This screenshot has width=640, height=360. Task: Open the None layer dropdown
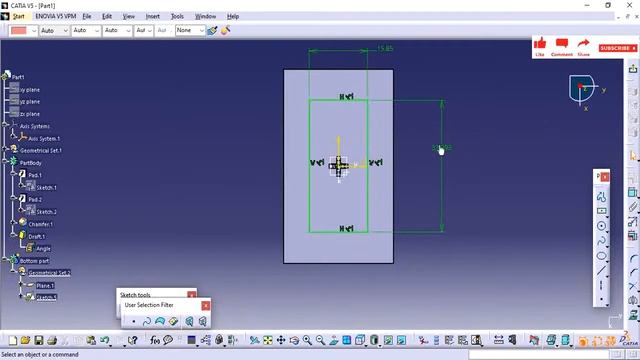click(x=190, y=31)
